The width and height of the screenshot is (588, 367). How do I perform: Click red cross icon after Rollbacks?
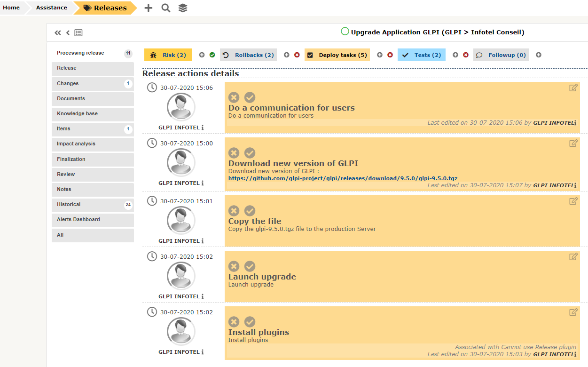point(297,55)
